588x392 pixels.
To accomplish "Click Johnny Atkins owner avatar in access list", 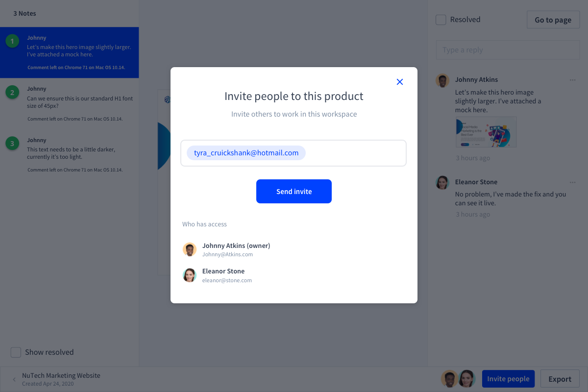I will pyautogui.click(x=190, y=249).
